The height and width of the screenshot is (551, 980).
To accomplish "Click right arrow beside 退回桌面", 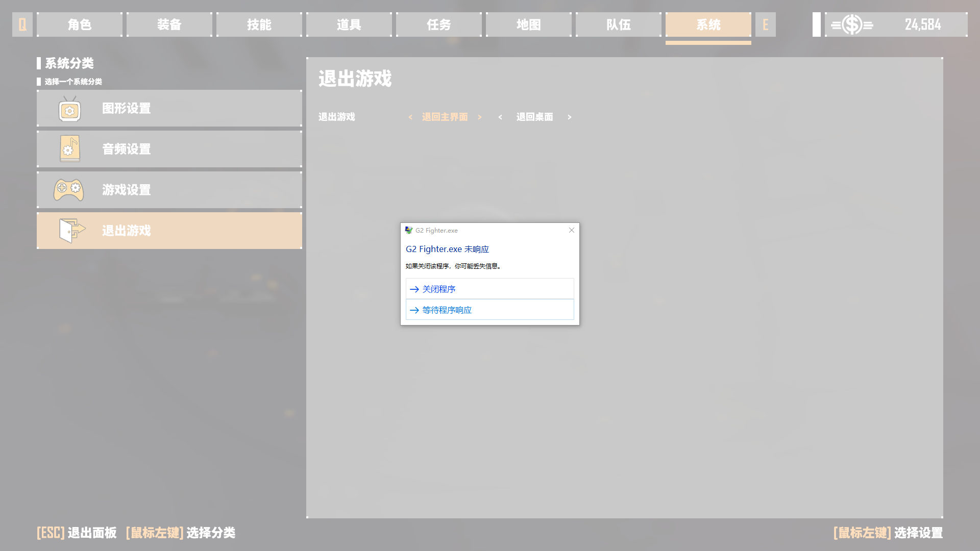I will 570,117.
